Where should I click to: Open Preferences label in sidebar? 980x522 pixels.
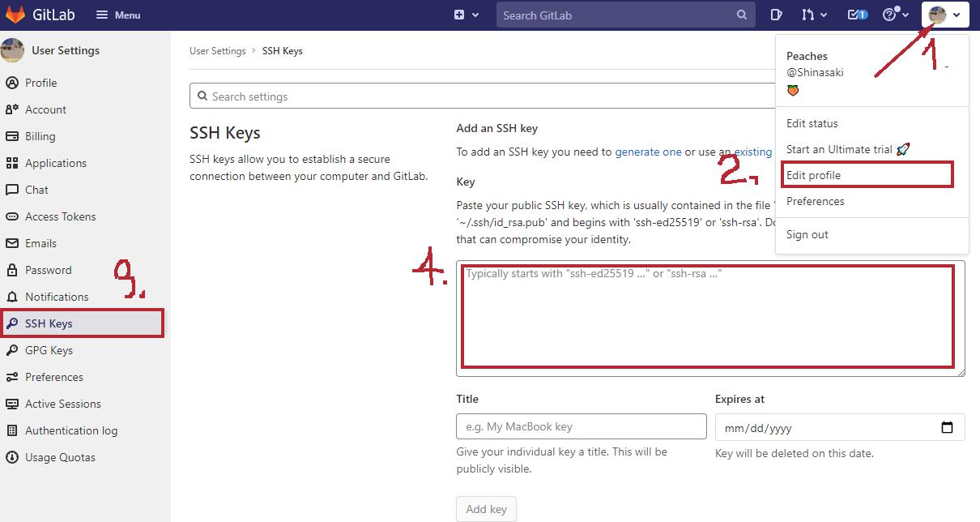53,377
